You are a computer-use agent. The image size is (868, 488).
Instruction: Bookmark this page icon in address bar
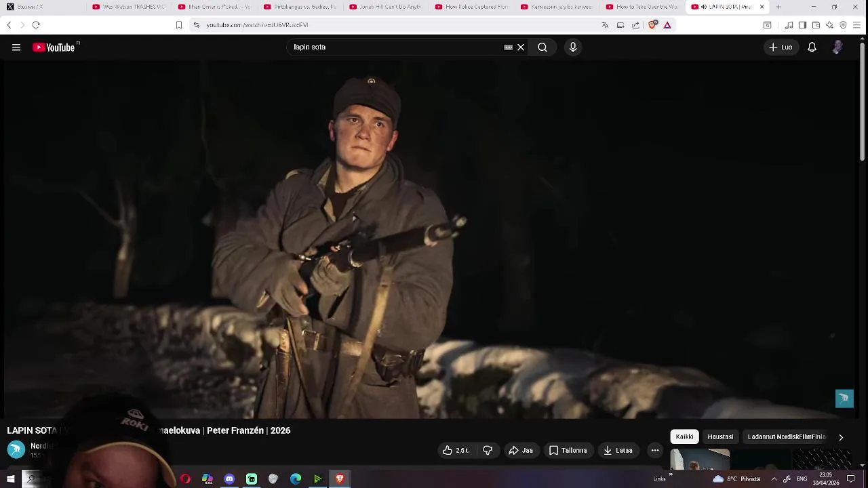179,25
